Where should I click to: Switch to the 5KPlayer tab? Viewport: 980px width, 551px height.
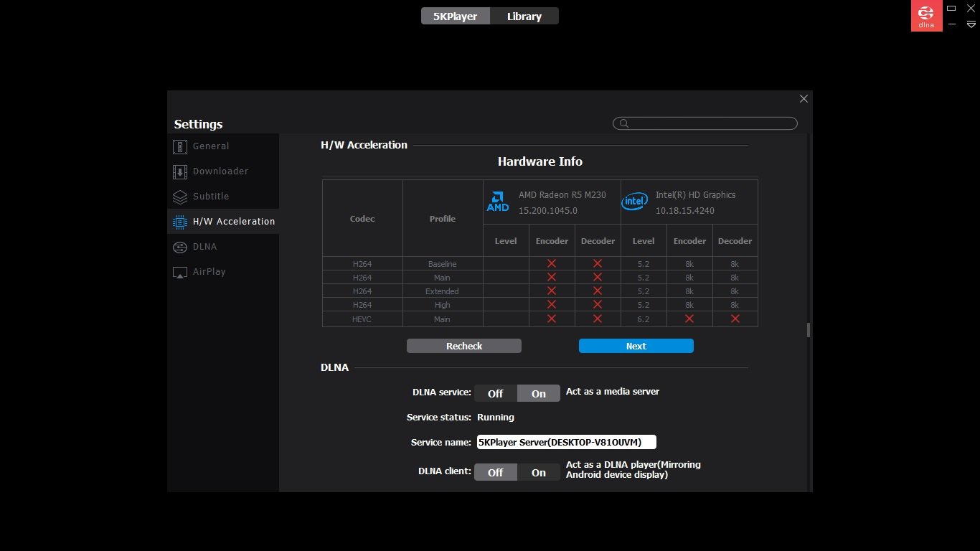click(x=456, y=16)
